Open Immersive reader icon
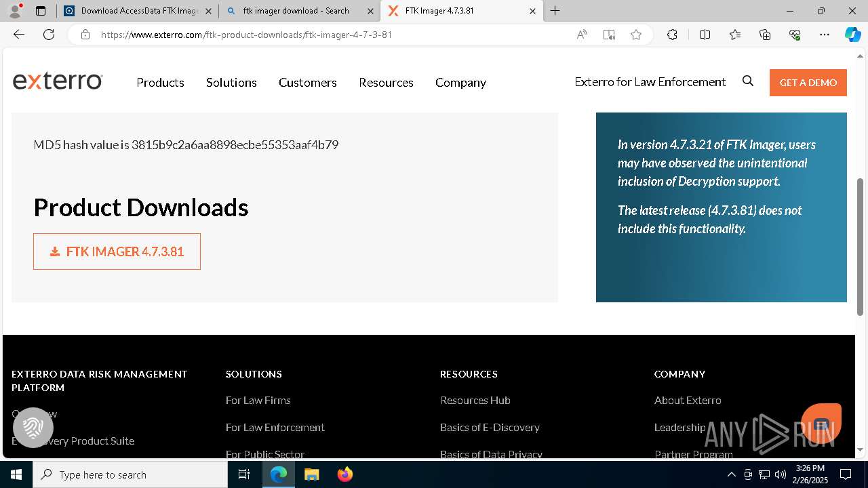Screen dimensions: 868x488 pos(609,35)
